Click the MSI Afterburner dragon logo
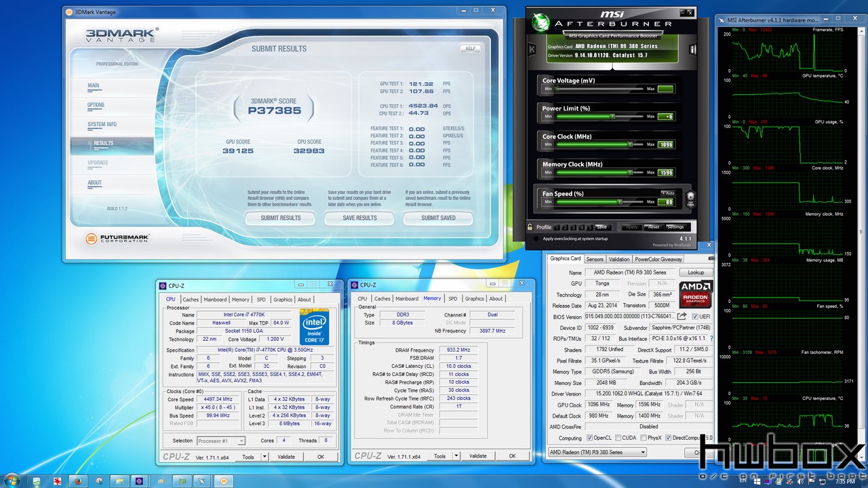Image resolution: width=868 pixels, height=488 pixels. tap(541, 21)
